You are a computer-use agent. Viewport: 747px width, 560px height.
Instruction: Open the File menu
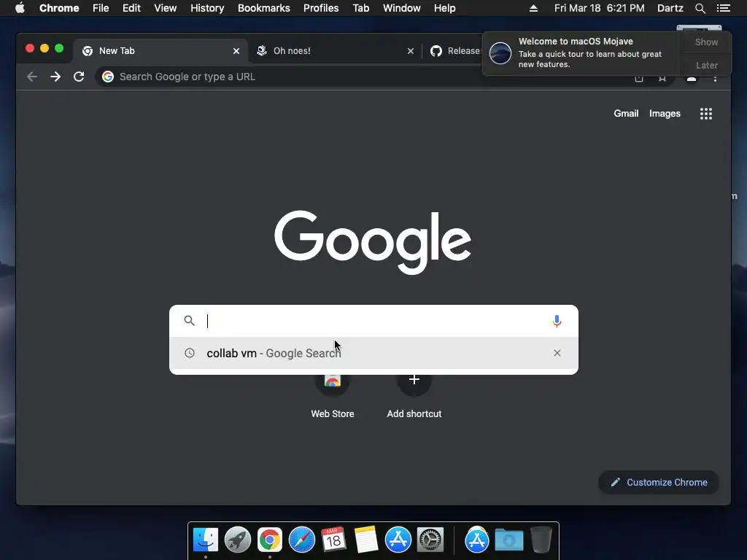(x=101, y=8)
